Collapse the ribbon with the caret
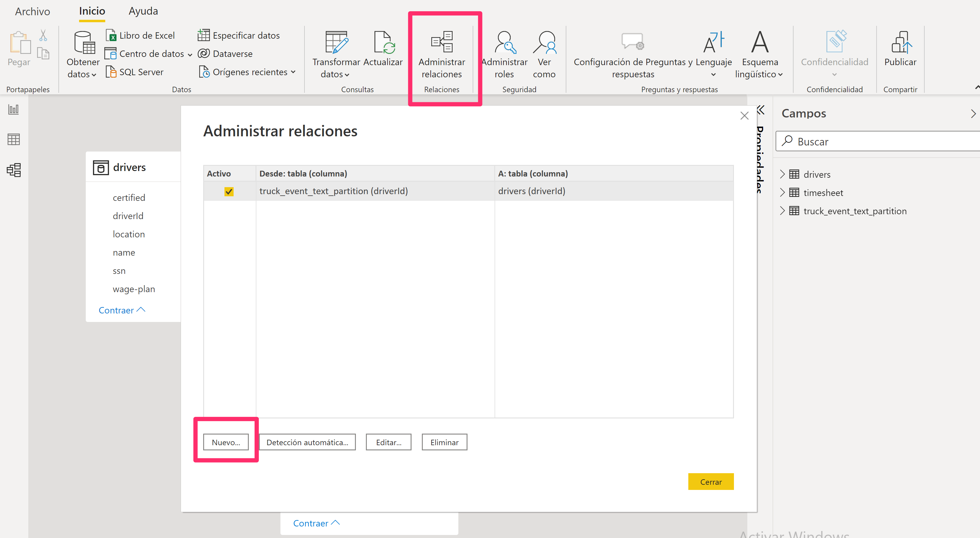 [x=977, y=88]
